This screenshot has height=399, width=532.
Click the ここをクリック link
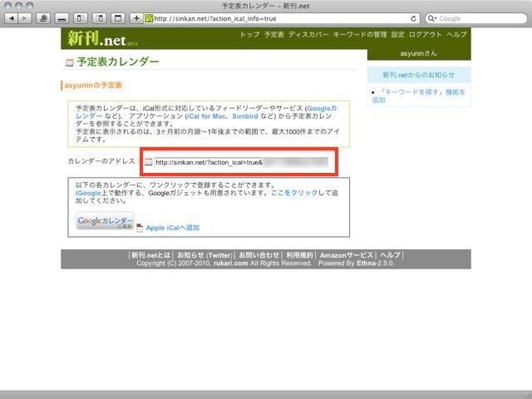[294, 193]
